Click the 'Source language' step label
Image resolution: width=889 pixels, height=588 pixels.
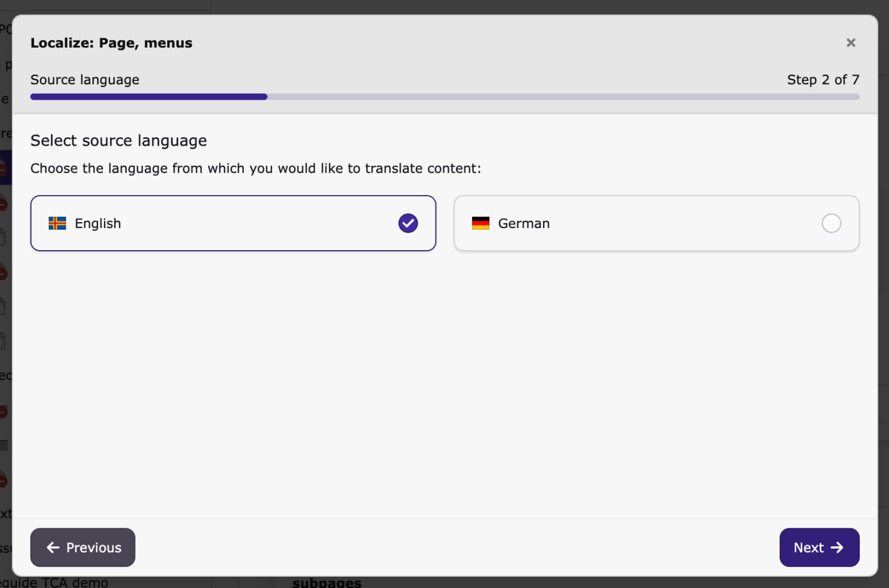pos(85,80)
